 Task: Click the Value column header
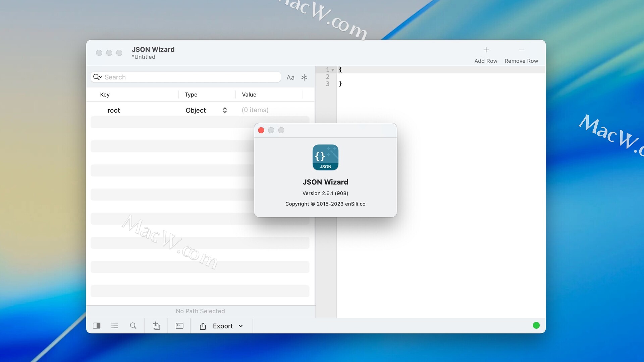249,95
